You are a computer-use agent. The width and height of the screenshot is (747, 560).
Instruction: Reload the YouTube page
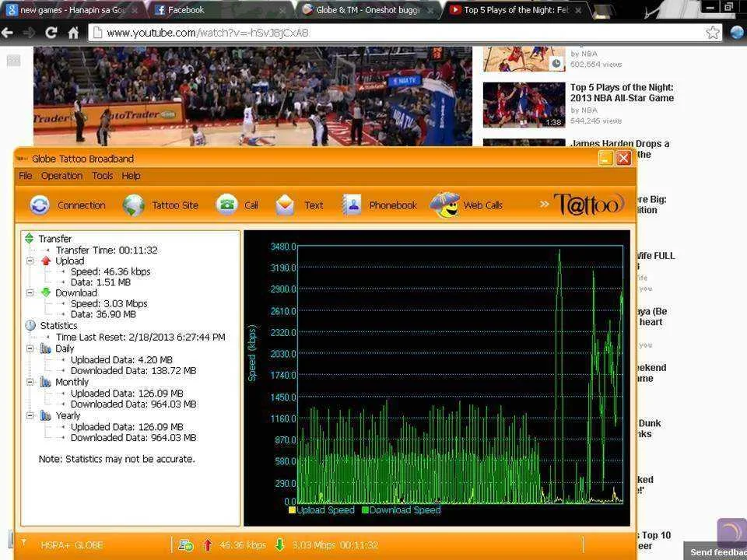coord(51,33)
